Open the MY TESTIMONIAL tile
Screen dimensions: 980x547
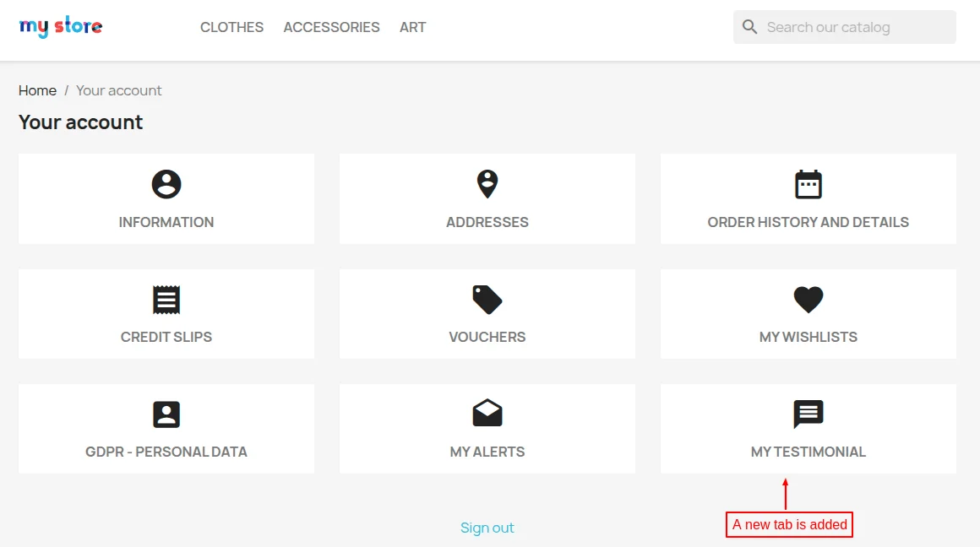[x=808, y=428]
